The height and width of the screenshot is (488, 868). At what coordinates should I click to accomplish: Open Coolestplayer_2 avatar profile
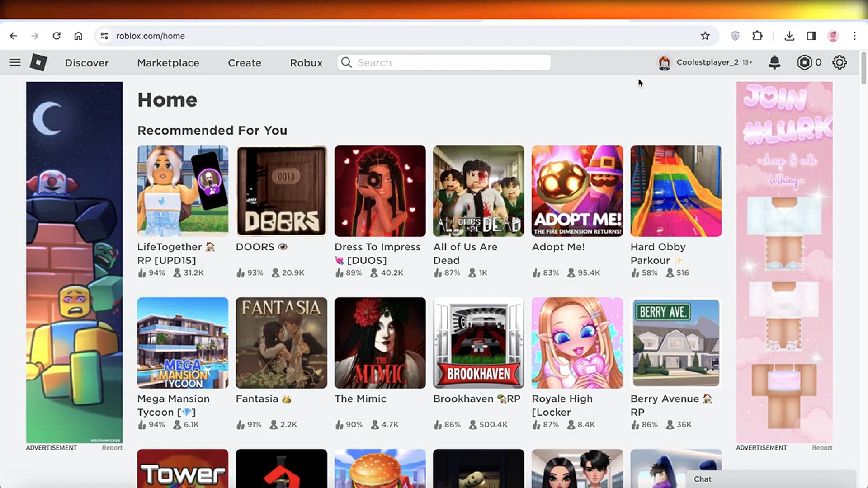coord(664,63)
